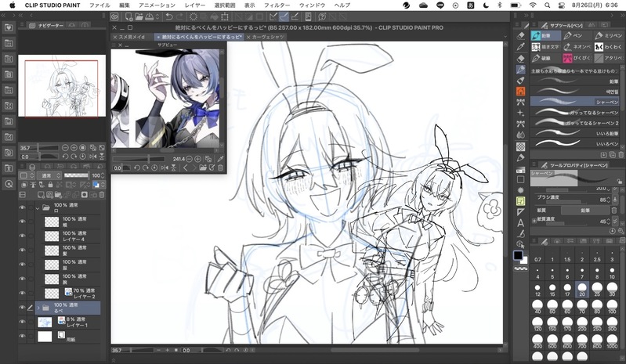This screenshot has width=626, height=364.
Task: Toggle Snap to Special Ruler icon
Action: 284,16
